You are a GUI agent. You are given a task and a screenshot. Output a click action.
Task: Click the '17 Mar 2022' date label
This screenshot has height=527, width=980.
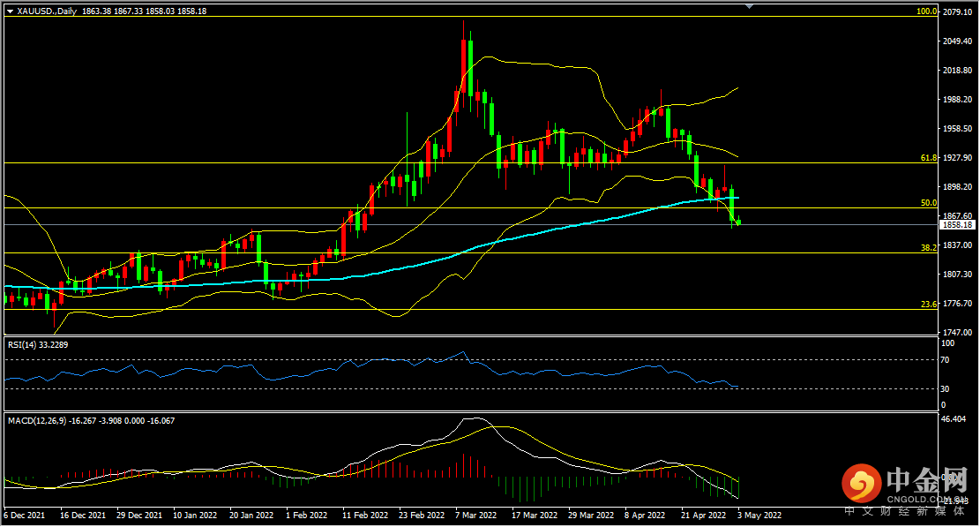pos(535,516)
